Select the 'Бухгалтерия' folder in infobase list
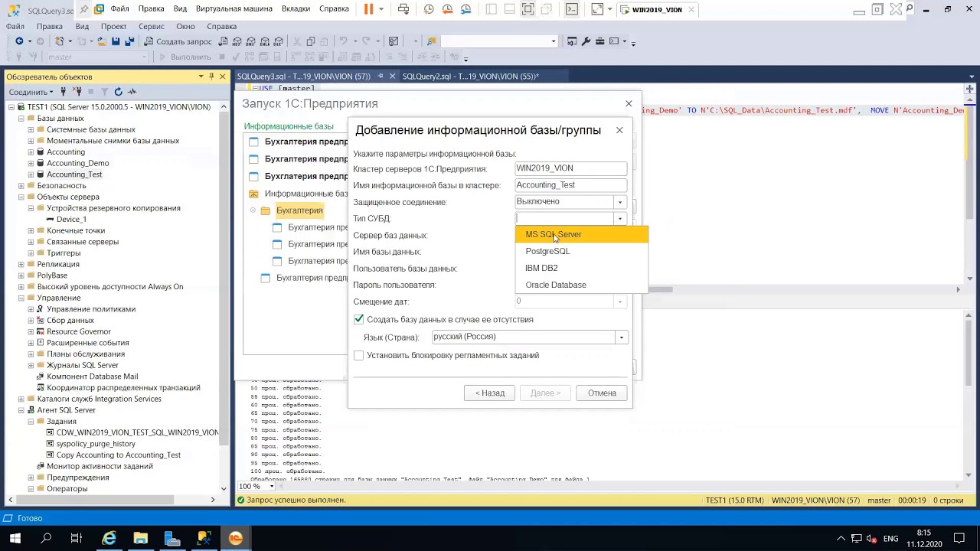Image resolution: width=980 pixels, height=551 pixels. [299, 210]
